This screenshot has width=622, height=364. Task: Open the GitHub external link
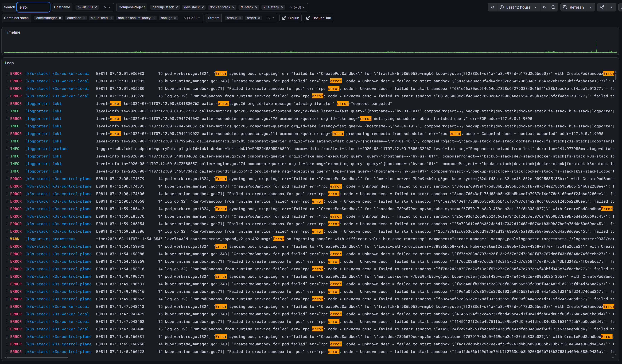click(x=291, y=18)
